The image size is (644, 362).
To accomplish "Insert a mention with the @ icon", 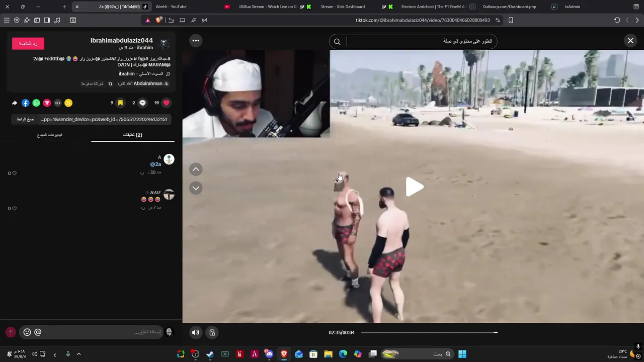I will pos(38,332).
